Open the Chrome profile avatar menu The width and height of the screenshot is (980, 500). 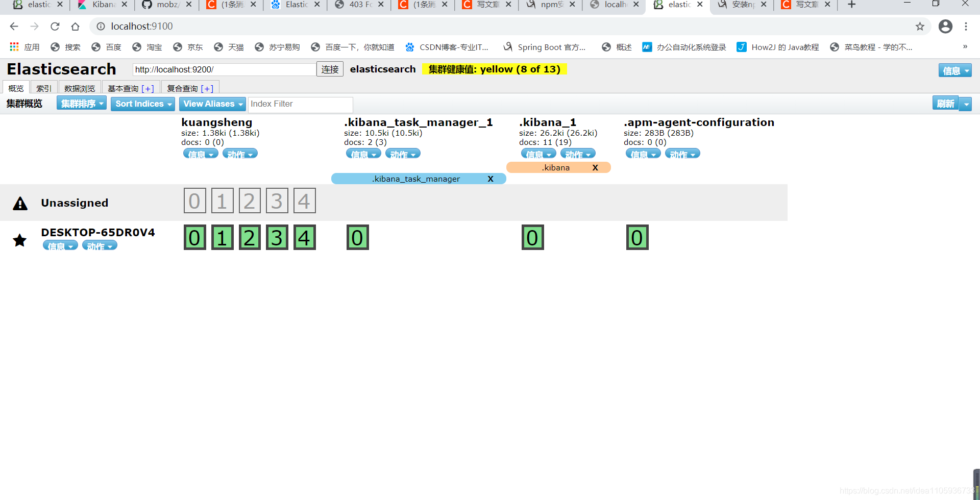click(945, 26)
